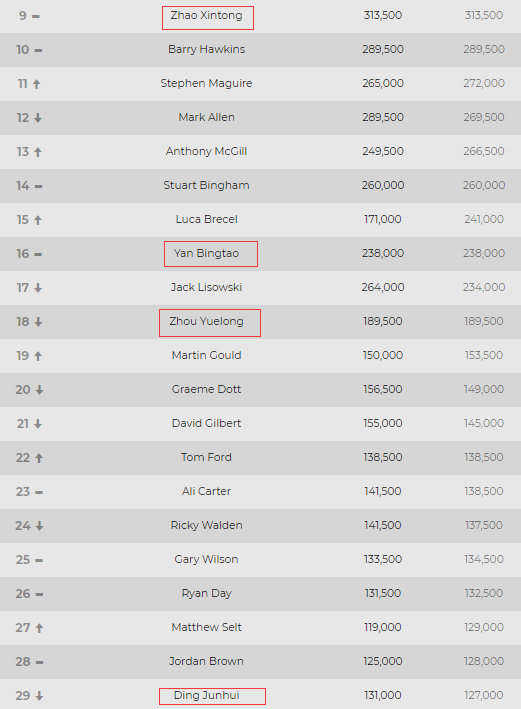Click the up arrow next to rank 11
The image size is (521, 709).
(x=37, y=84)
